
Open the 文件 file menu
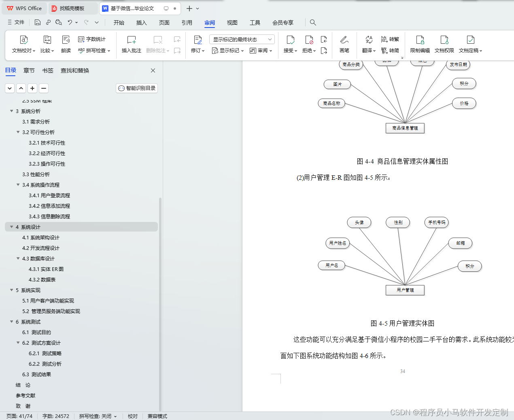tap(16, 22)
